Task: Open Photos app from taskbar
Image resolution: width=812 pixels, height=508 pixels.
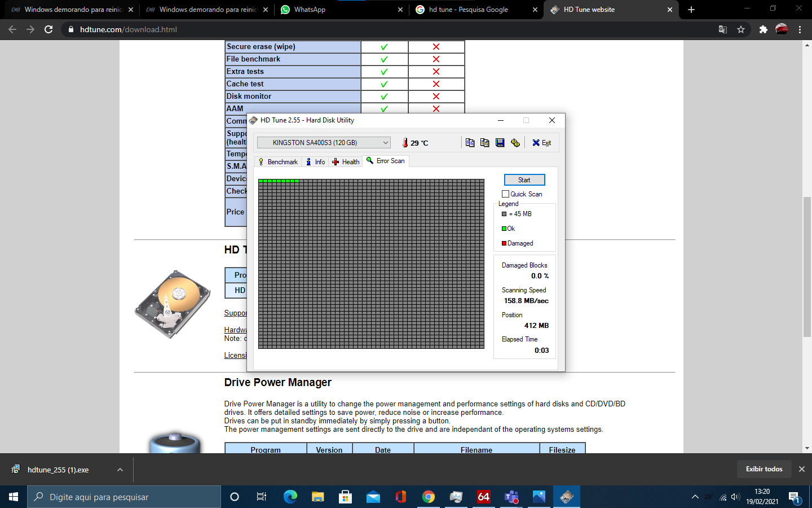Action: pyautogui.click(x=539, y=497)
